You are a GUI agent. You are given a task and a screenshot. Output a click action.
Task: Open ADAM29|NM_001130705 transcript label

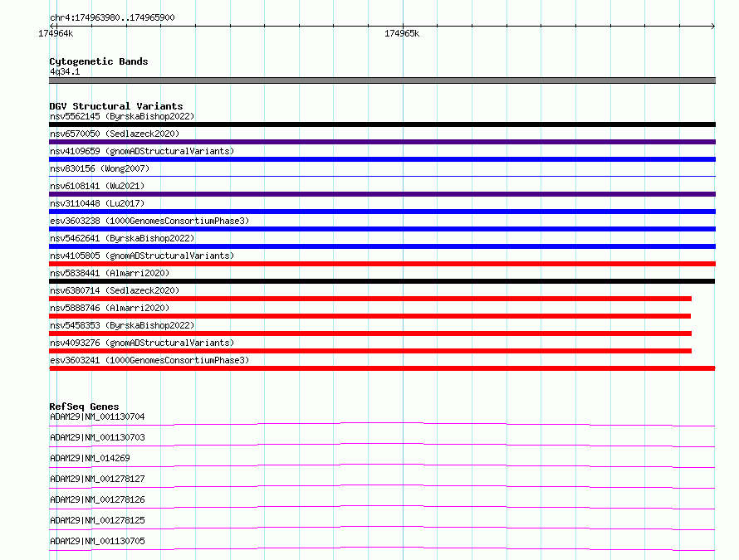[97, 541]
